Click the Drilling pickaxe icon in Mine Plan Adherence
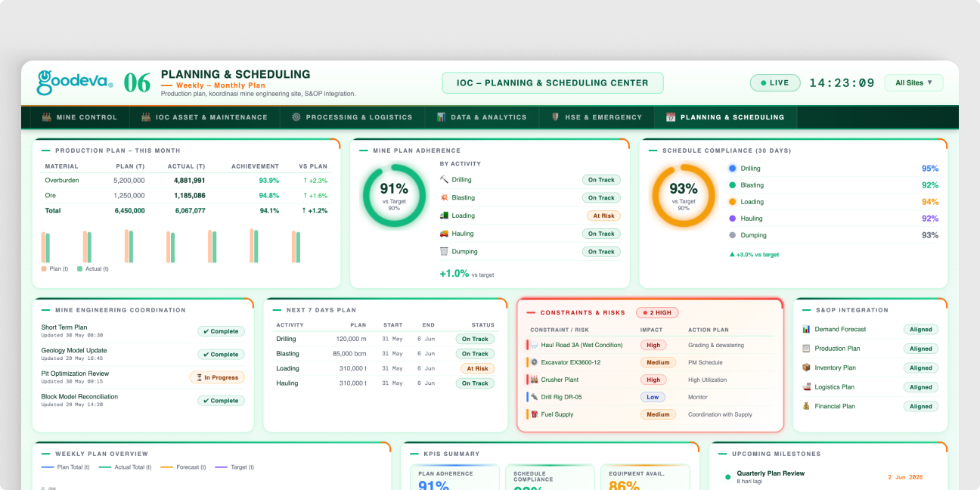This screenshot has width=980, height=490. (444, 180)
